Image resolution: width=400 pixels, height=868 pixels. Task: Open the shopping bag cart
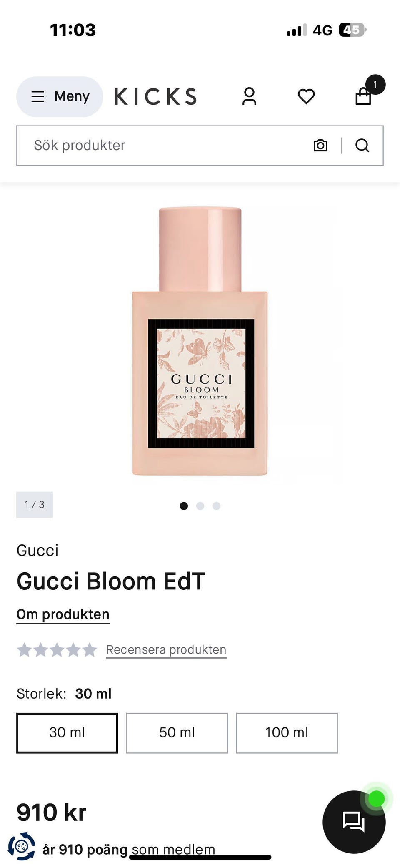tap(364, 96)
